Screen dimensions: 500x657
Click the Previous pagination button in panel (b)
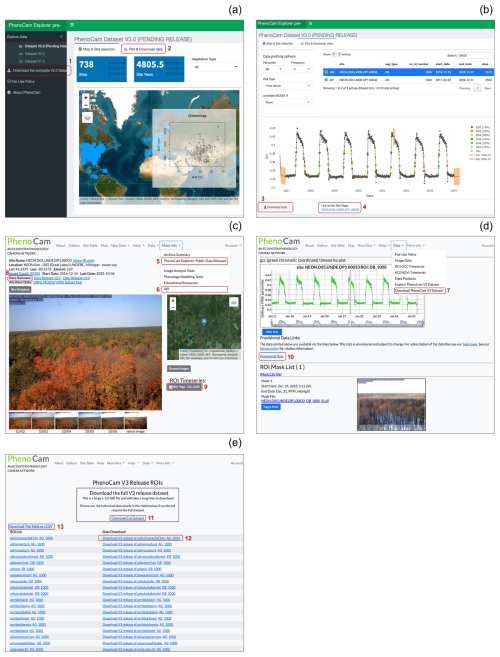coord(464,88)
